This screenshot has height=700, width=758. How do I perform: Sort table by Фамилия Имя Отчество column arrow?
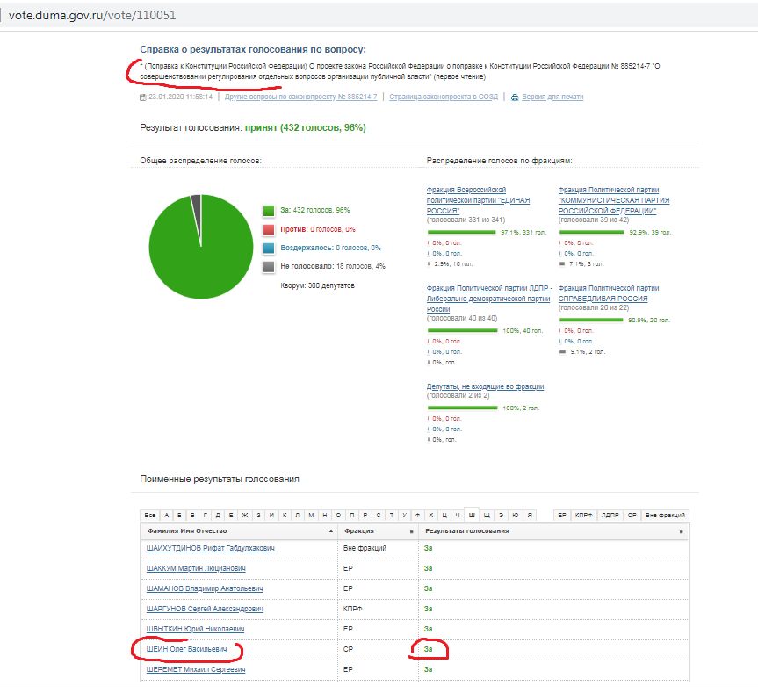coord(330,532)
